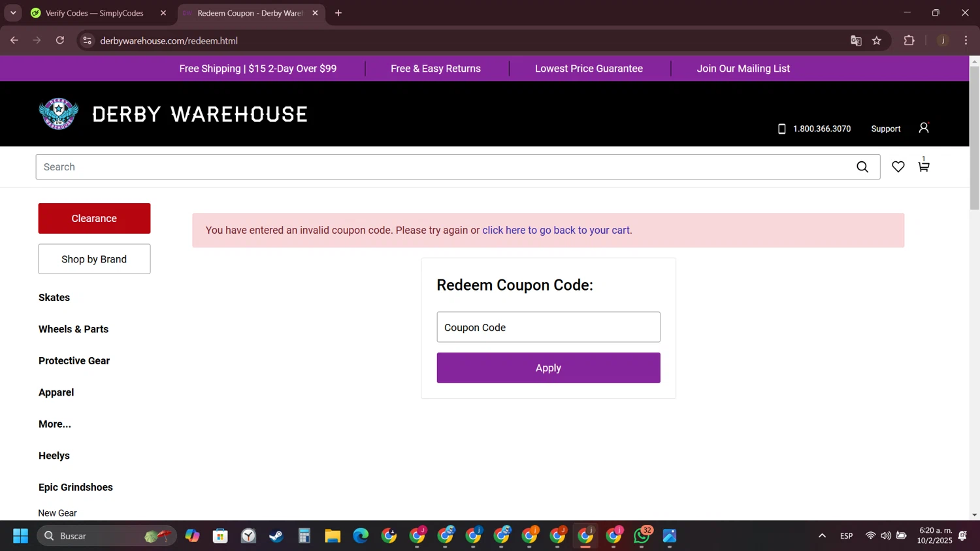Click the purple Apply button
This screenshot has width=980, height=551.
[548, 368]
